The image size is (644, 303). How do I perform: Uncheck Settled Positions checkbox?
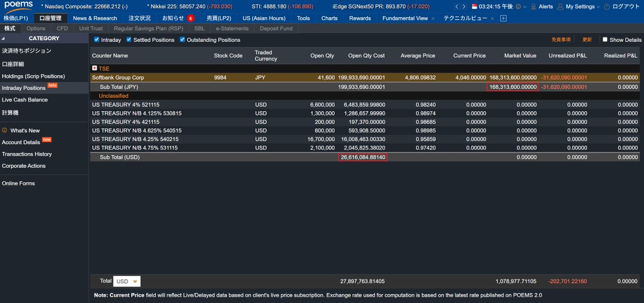tap(129, 40)
